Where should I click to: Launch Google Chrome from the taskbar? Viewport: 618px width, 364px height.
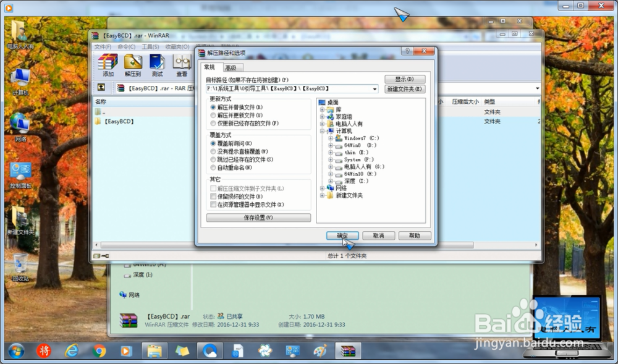pos(99,350)
